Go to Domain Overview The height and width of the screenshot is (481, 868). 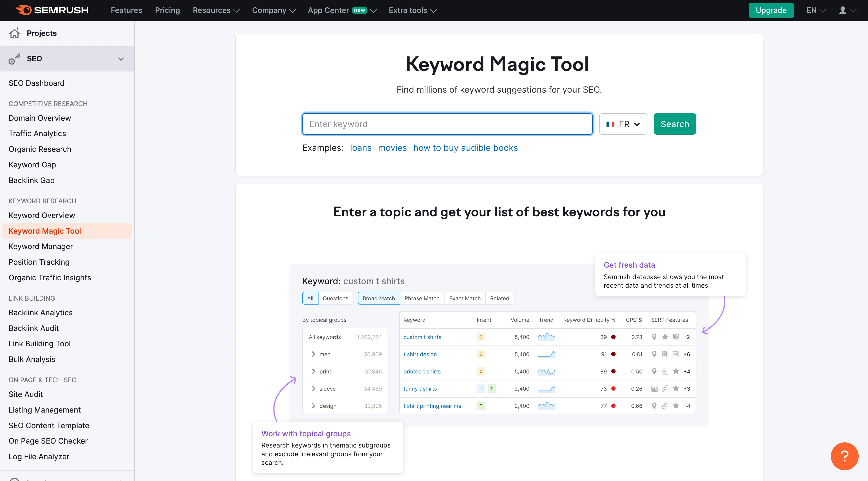point(40,118)
